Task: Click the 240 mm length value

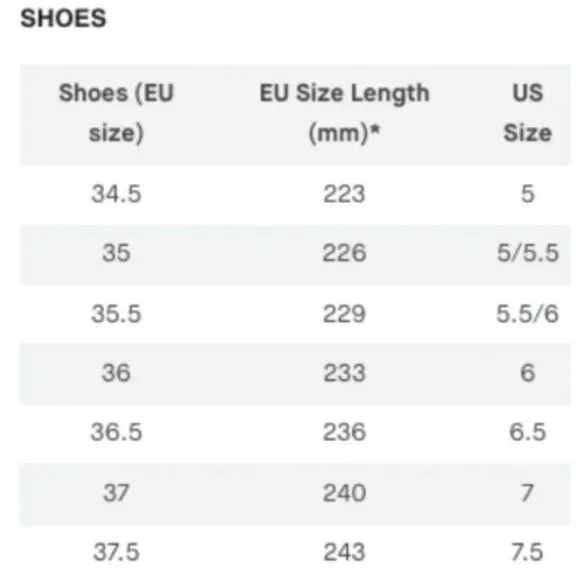Action: click(344, 493)
